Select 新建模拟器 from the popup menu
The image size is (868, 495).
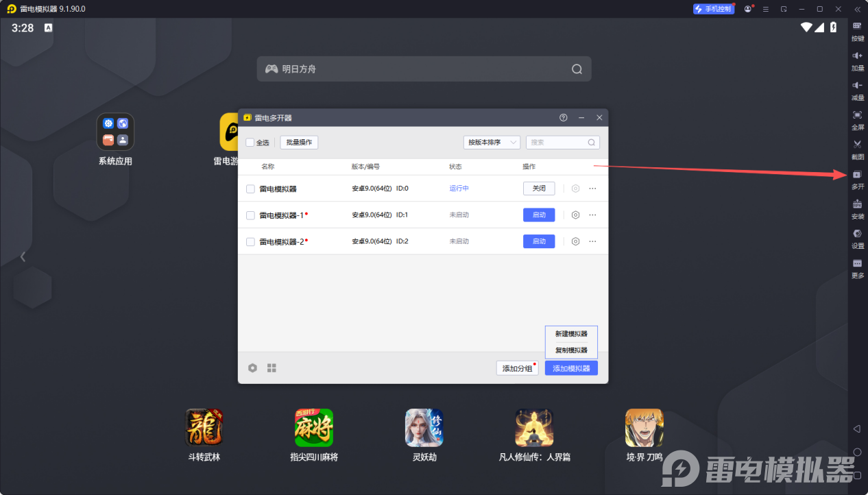click(x=571, y=334)
